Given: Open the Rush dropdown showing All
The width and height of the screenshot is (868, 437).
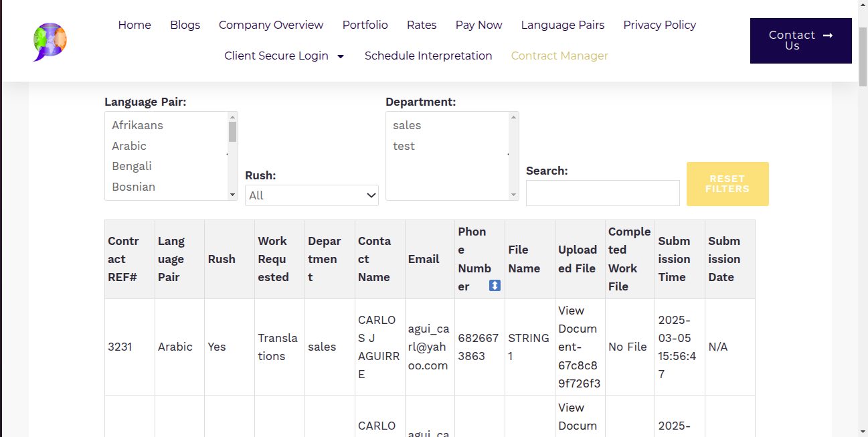Looking at the screenshot, I should [x=312, y=195].
